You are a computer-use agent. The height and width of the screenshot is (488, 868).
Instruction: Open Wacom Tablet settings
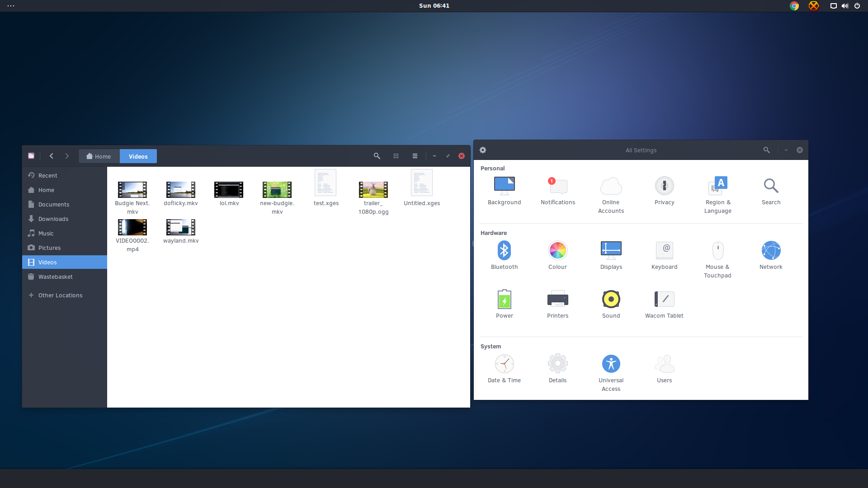664,305
